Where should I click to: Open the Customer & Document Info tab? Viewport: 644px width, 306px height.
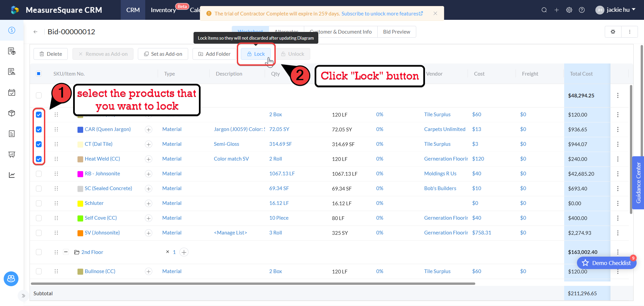[341, 32]
